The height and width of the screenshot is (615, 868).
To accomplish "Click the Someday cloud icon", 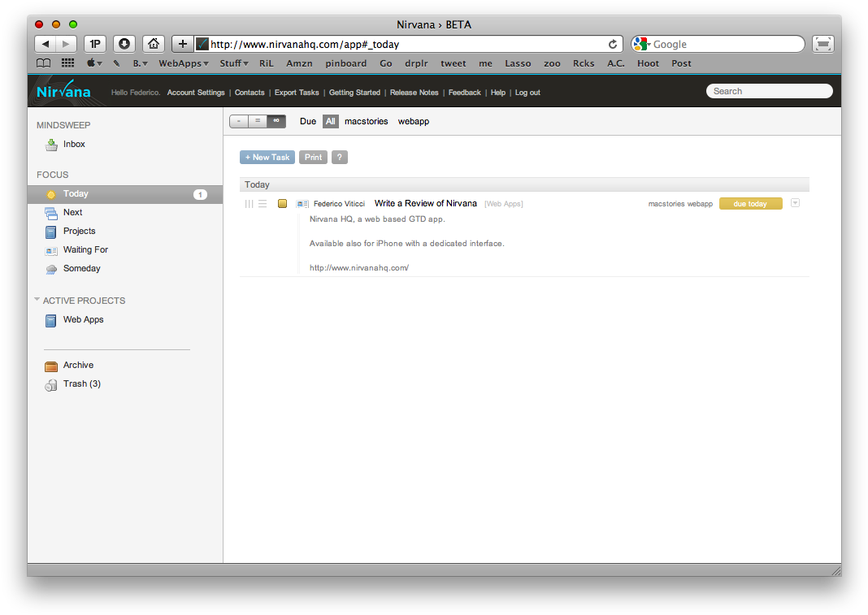I will coord(51,269).
